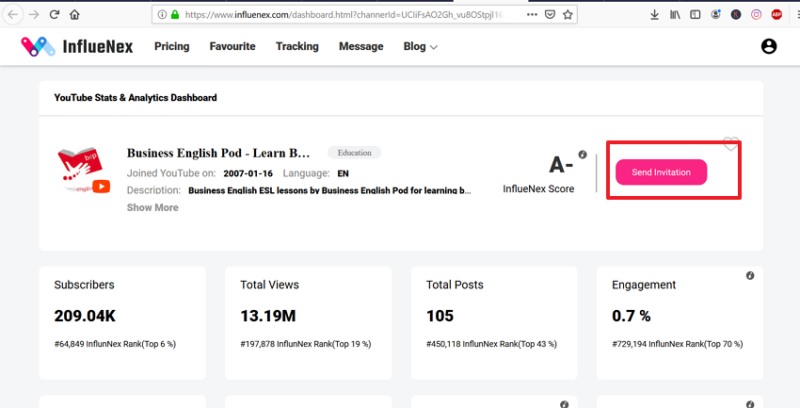Click Show More under description
The image size is (800, 408).
[x=153, y=208]
